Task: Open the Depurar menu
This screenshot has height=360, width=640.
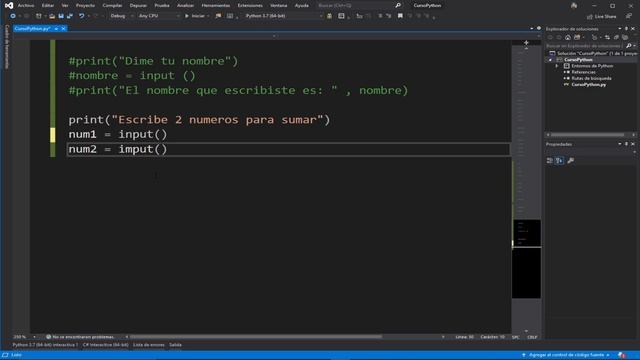Action: pyautogui.click(x=138, y=5)
